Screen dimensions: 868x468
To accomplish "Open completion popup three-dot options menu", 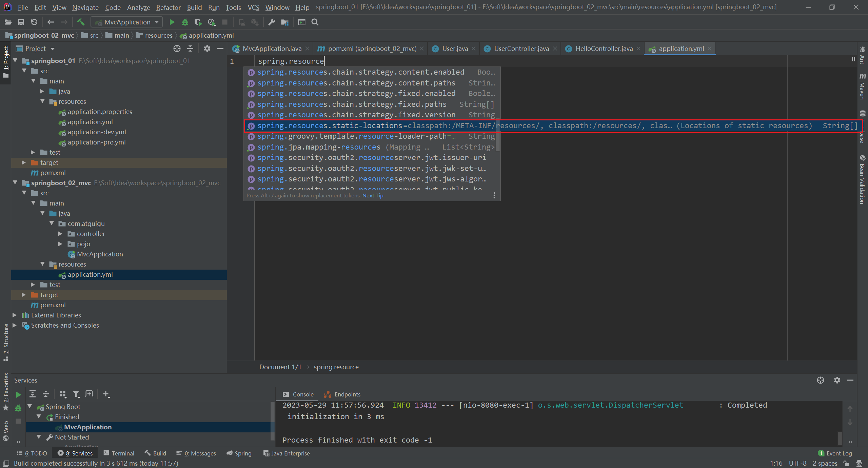I will click(x=494, y=195).
